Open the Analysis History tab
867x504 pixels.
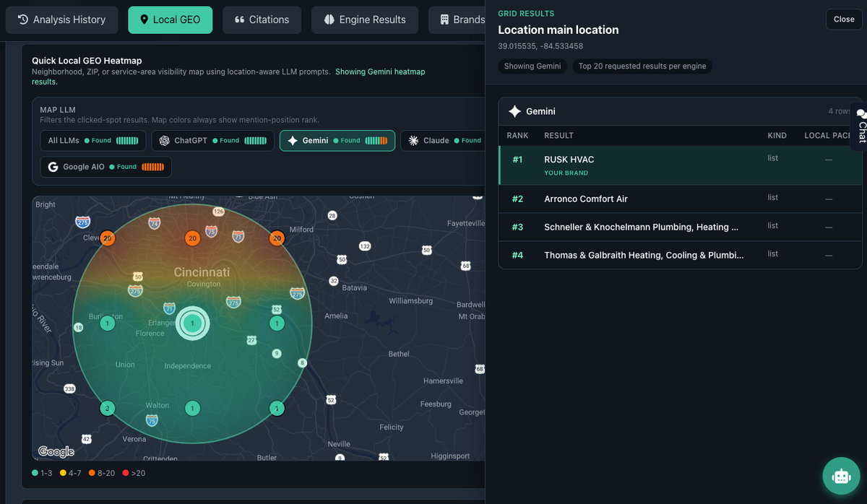[61, 19]
